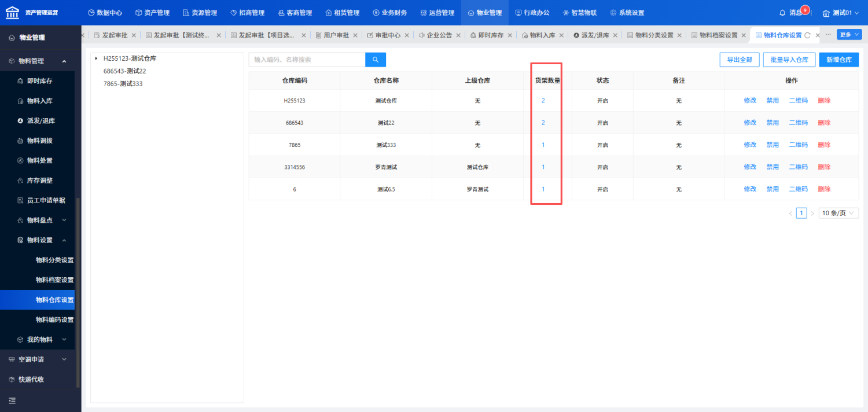Open the 资产管理 top menu
Viewport: 868px width, 412px height.
point(152,13)
